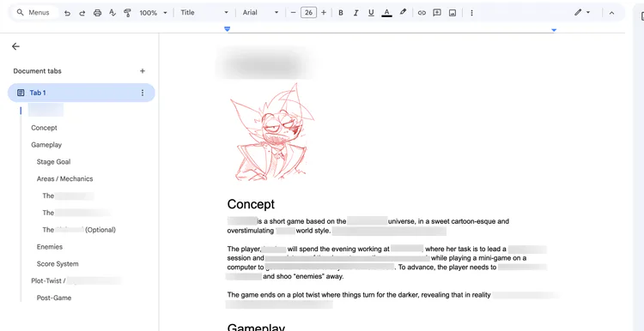
Task: Go to Post-Game outline entry
Action: point(54,298)
